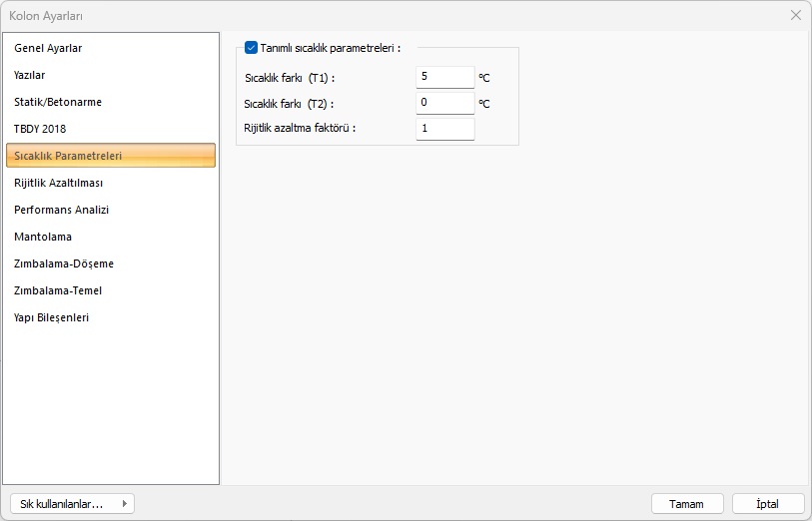Image resolution: width=812 pixels, height=521 pixels.
Task: Focus the Sıcaklık farkı (T2) field
Action: coord(444,103)
